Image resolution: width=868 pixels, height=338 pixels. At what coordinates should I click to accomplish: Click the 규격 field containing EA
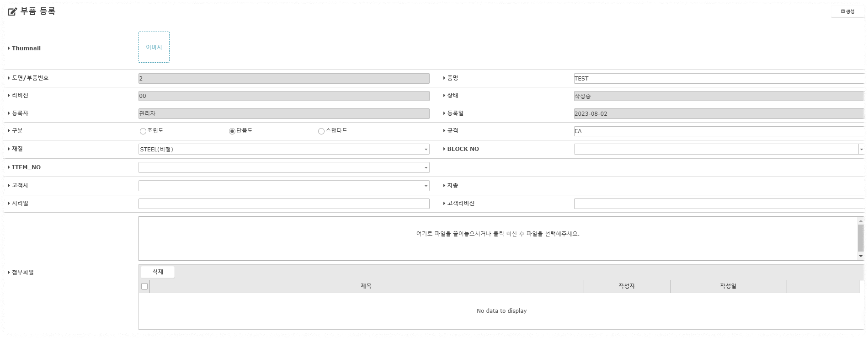[x=719, y=131]
